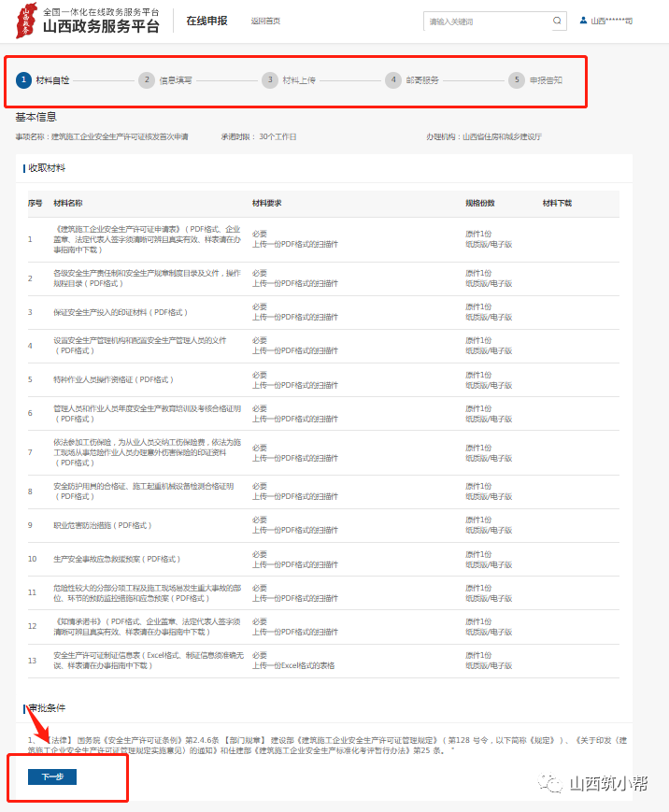Select step 2 circle 信息填写
This screenshot has height=812, width=669.
[x=147, y=79]
